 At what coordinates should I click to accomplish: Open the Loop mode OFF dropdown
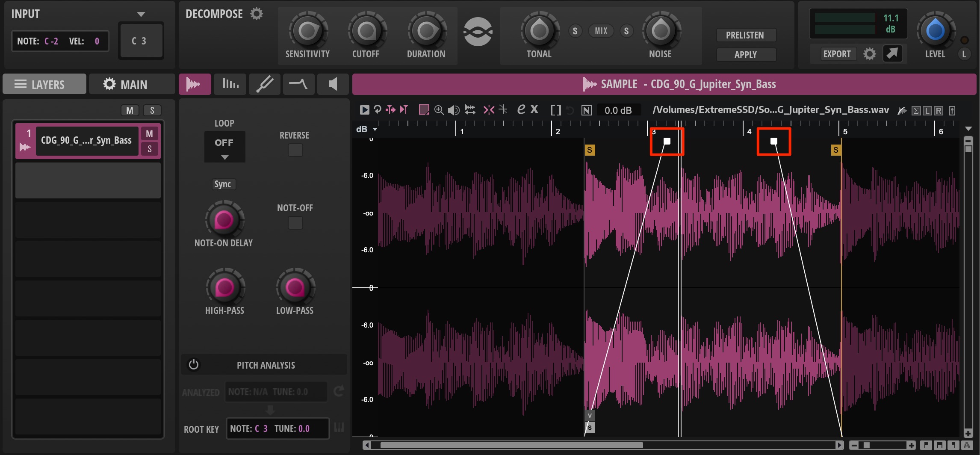(224, 147)
